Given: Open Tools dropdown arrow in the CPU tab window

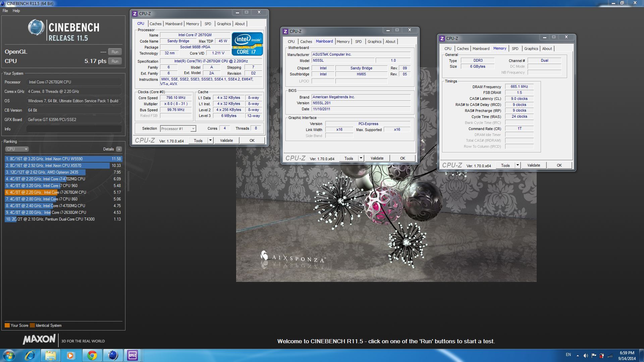Looking at the screenshot, I should click(x=210, y=140).
